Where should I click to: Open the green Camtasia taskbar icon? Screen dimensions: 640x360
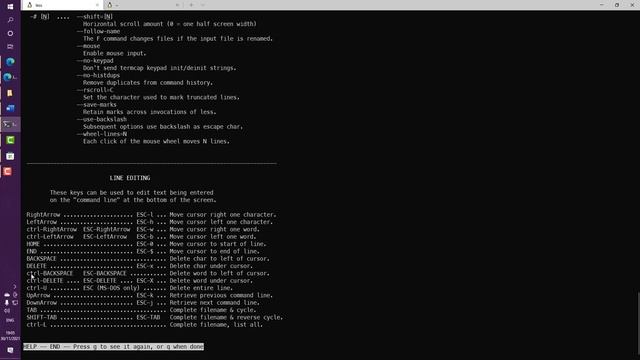(10, 140)
